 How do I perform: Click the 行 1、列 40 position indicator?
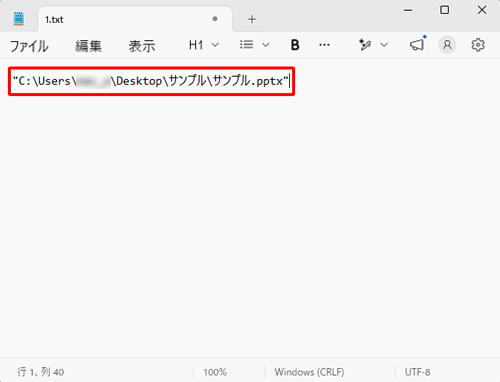click(41, 372)
